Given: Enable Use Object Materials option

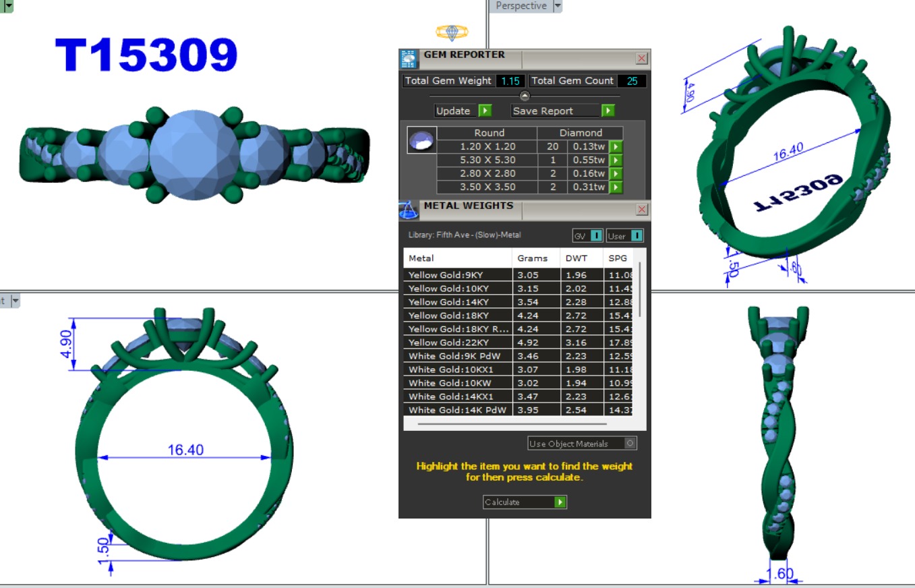Looking at the screenshot, I should [630, 443].
